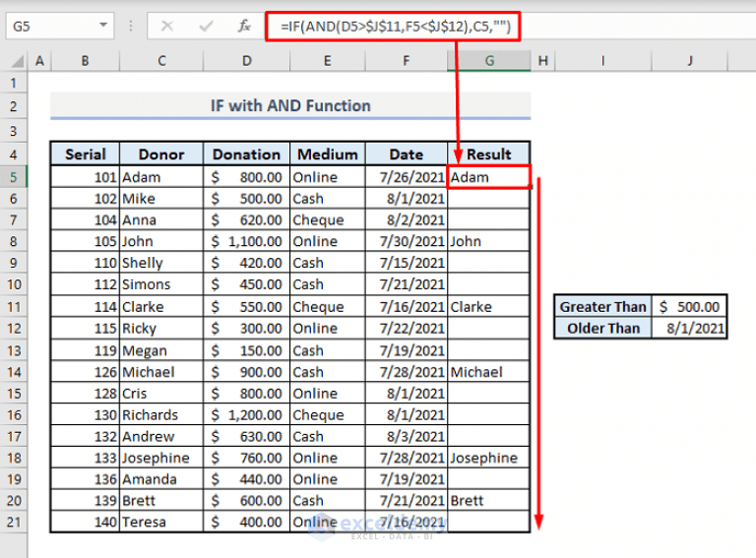Select criteria value $500.00 cell

(689, 307)
